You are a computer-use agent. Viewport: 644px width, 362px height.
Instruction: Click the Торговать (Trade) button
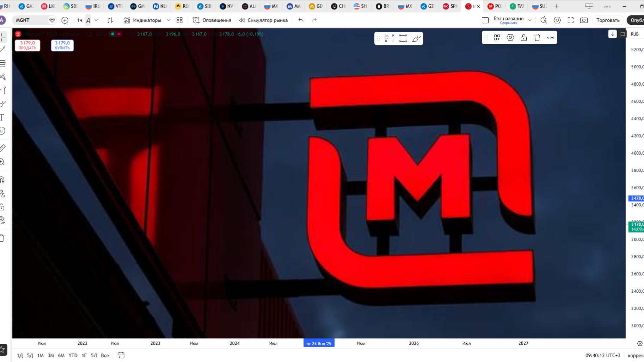pos(608,20)
